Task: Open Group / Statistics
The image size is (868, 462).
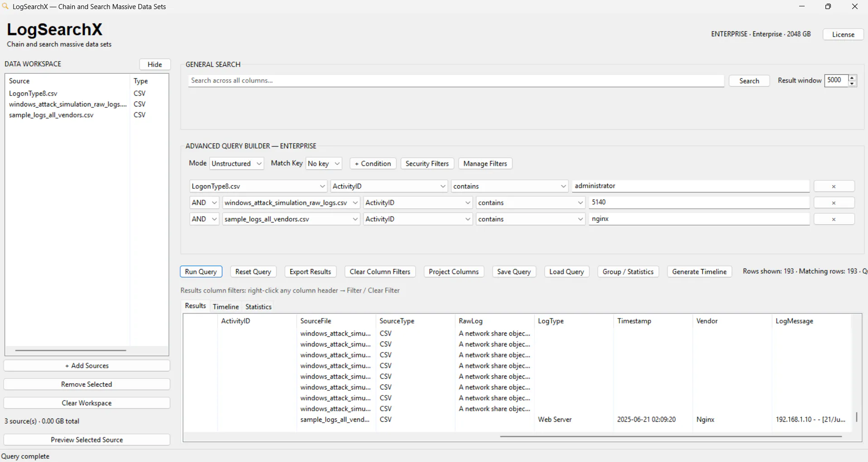Action: 628,272
